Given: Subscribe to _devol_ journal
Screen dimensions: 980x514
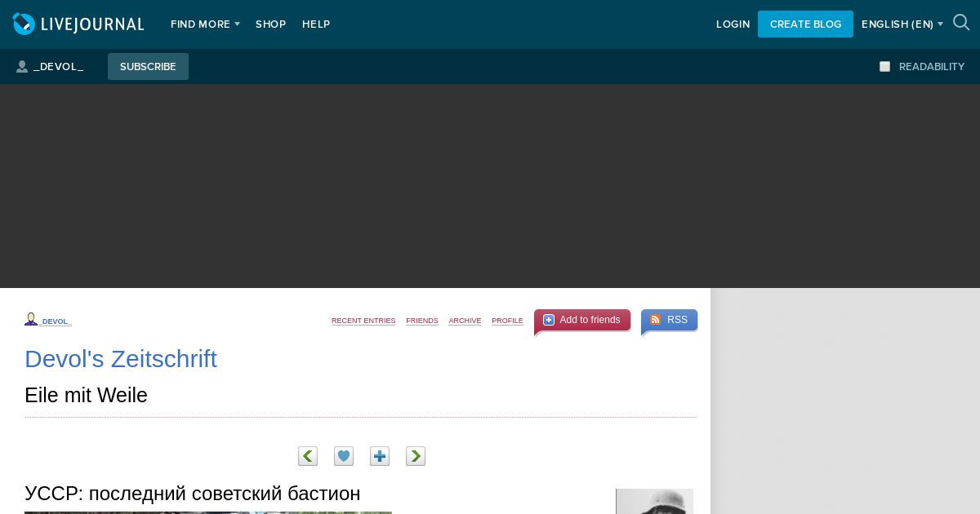Looking at the screenshot, I should (148, 67).
